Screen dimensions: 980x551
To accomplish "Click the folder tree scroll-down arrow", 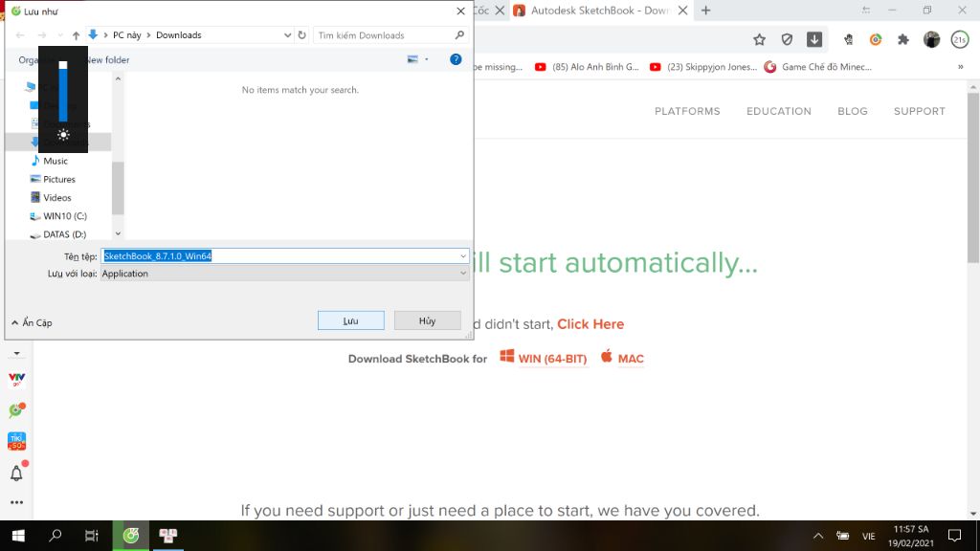I will (x=118, y=233).
